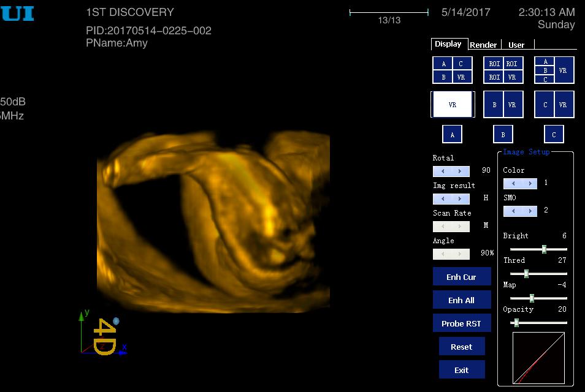The height and width of the screenshot is (392, 585).
Task: Show only plane C view
Action: pyautogui.click(x=554, y=135)
